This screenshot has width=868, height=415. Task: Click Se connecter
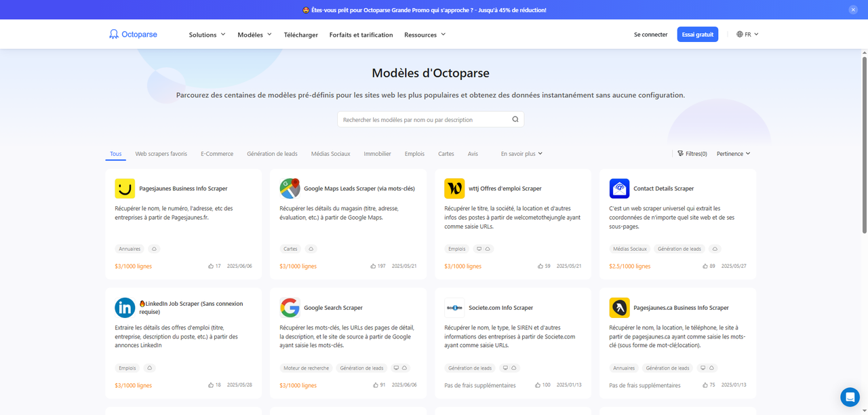651,35
